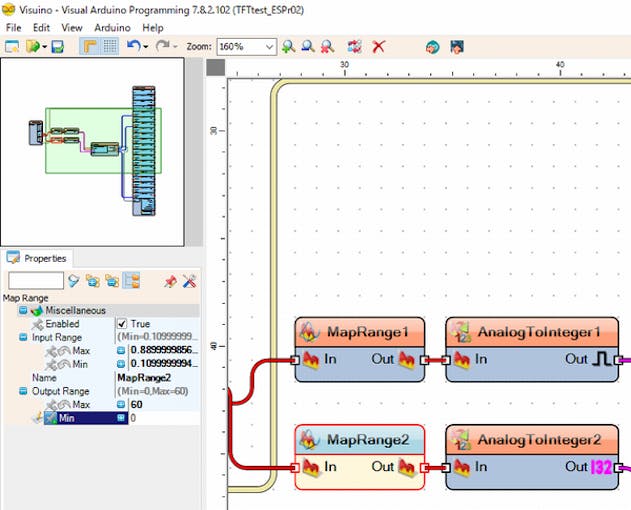Screen dimensions: 631x510
Task: Collapse the Miscellaneous category
Action: click(x=23, y=310)
